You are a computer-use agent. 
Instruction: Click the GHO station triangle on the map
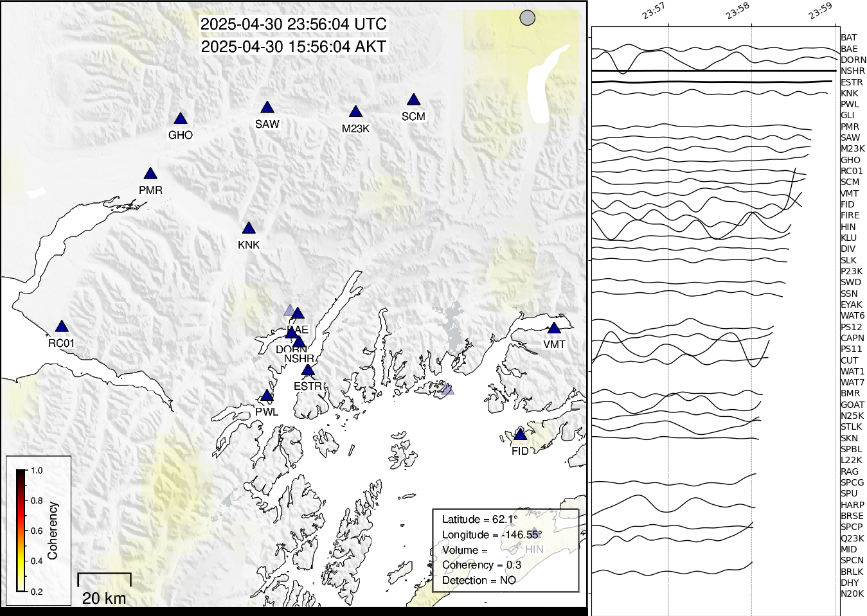pos(181,119)
